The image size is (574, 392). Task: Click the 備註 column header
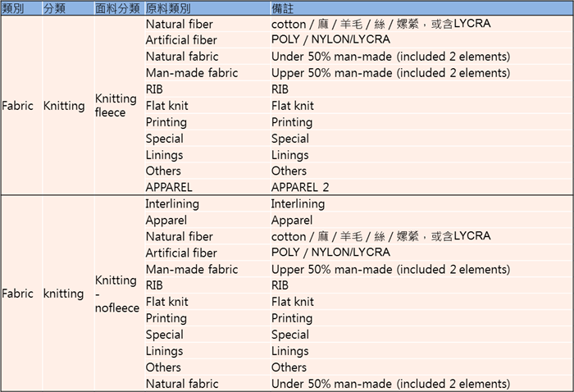(x=283, y=7)
